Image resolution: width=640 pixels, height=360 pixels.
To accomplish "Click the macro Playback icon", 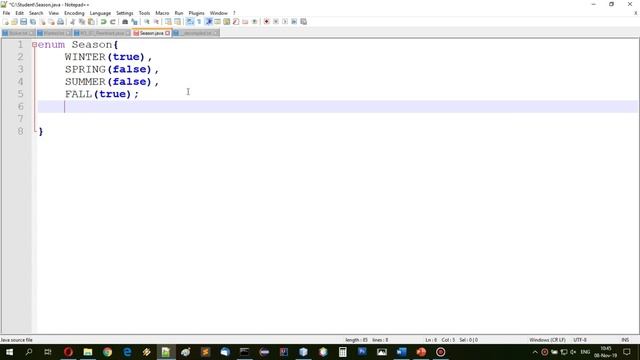I will tap(285, 22).
